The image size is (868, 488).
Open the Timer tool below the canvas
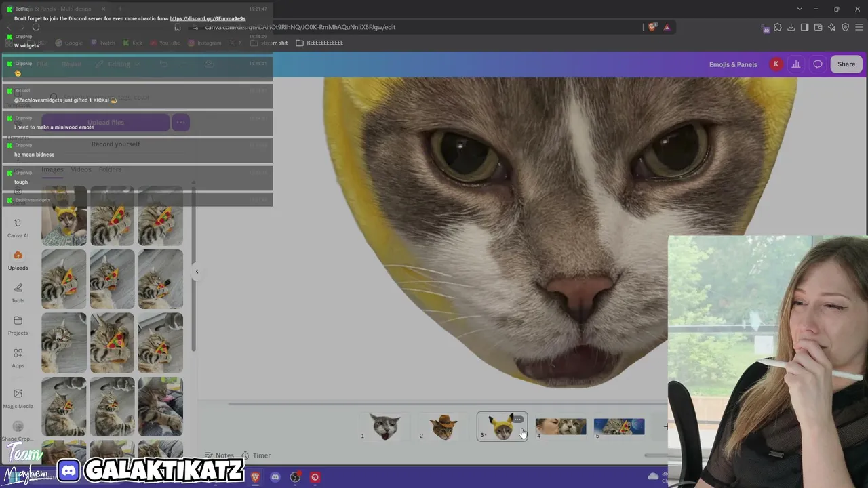[x=256, y=455]
